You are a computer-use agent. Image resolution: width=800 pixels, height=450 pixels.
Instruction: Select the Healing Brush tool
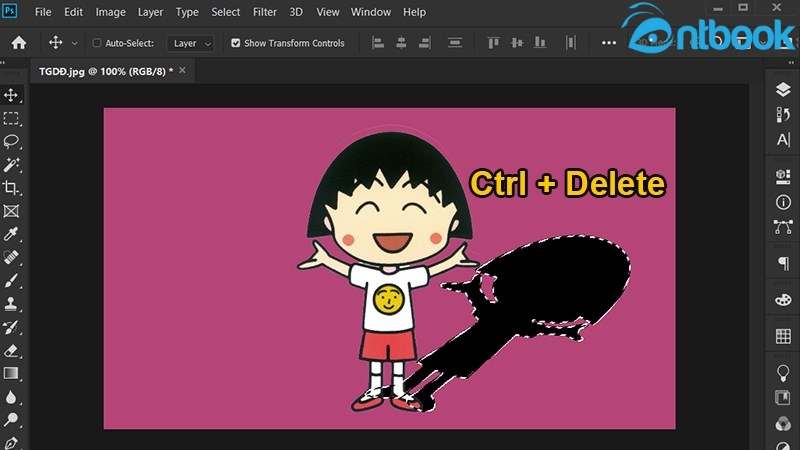[11, 257]
